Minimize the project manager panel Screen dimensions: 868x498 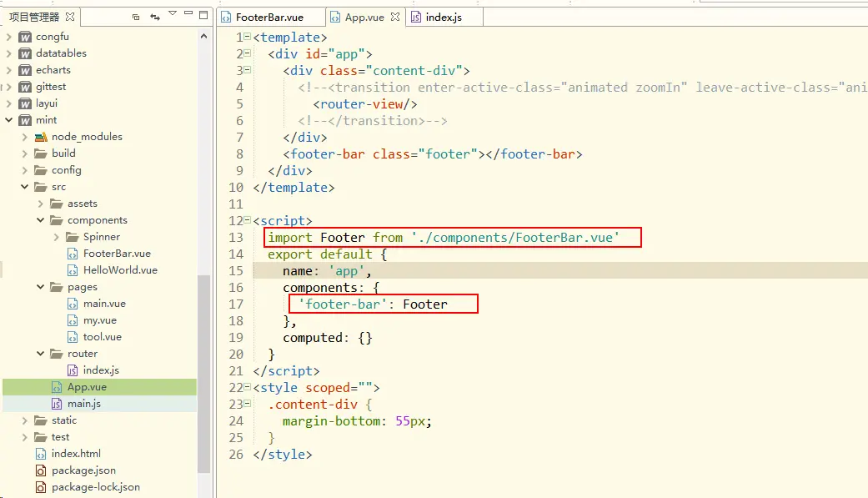(x=188, y=13)
